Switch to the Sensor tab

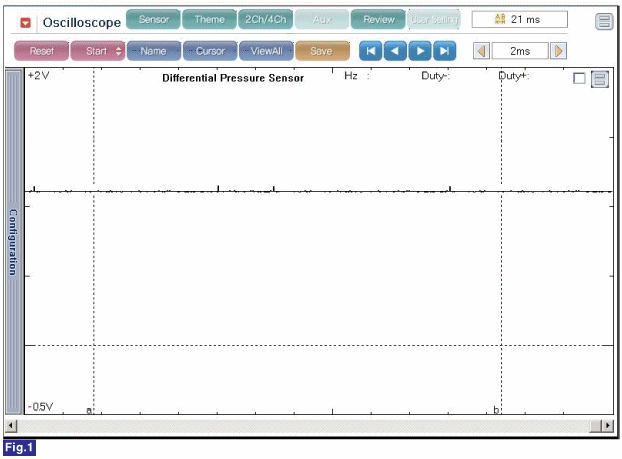point(153,20)
